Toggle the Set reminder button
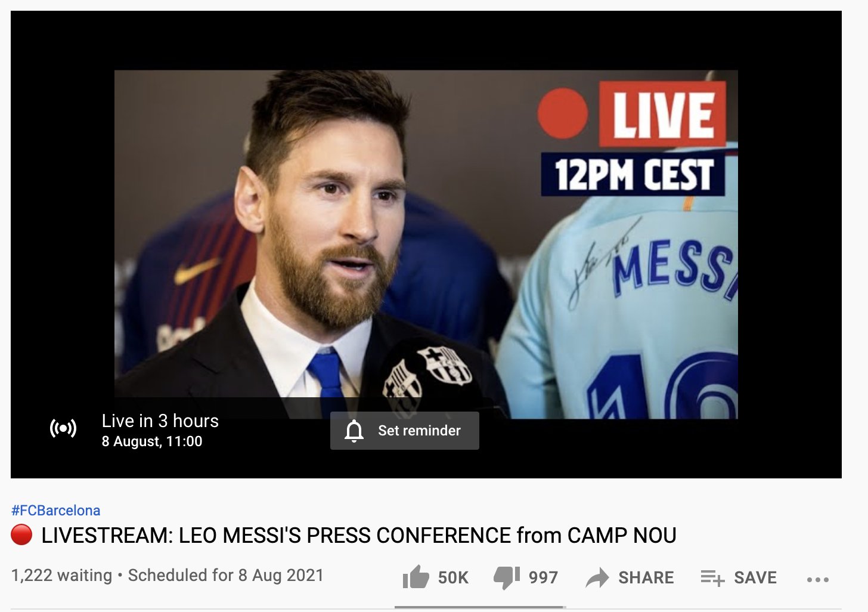868x612 pixels. 405,431
